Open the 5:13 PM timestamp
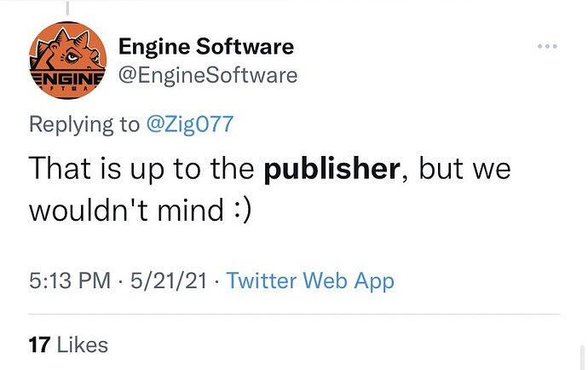Image resolution: width=588 pixels, height=370 pixels. tap(70, 280)
